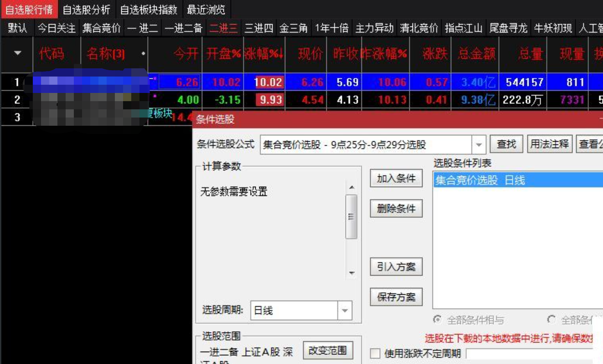The image size is (603, 364).
Task: Sort by 名称 column header
Action: coord(106,54)
